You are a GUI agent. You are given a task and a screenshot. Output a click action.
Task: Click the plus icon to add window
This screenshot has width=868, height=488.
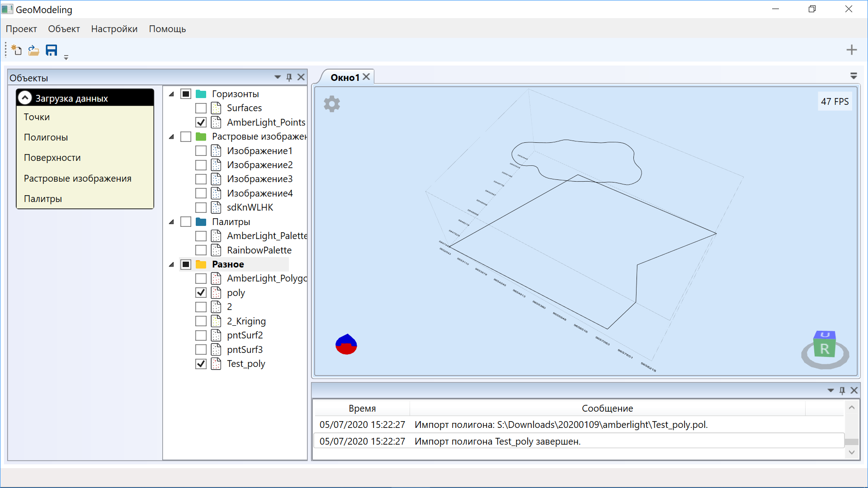coord(851,50)
